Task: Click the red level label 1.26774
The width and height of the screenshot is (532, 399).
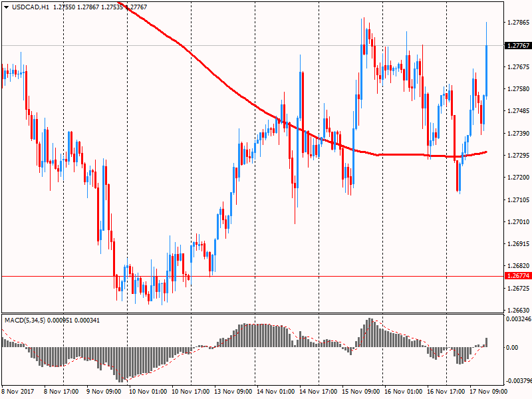Action: [x=518, y=276]
